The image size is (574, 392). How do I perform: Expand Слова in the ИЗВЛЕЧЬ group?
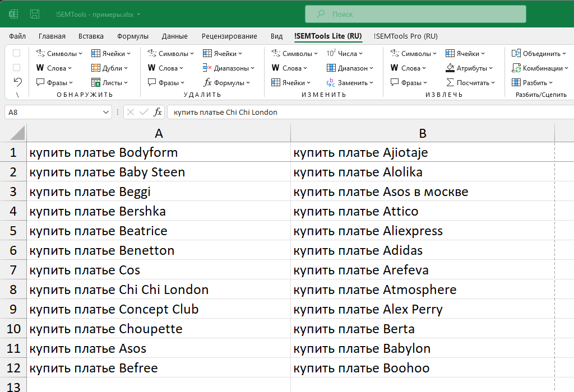pos(408,68)
